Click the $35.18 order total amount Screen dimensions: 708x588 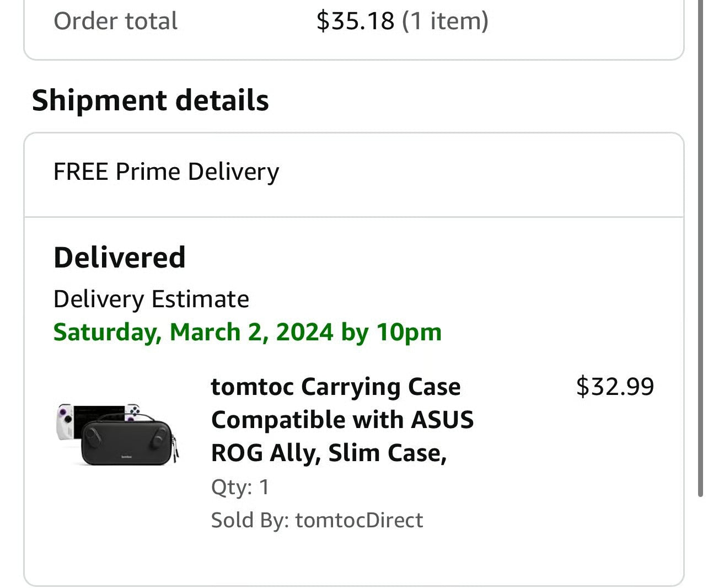(355, 21)
